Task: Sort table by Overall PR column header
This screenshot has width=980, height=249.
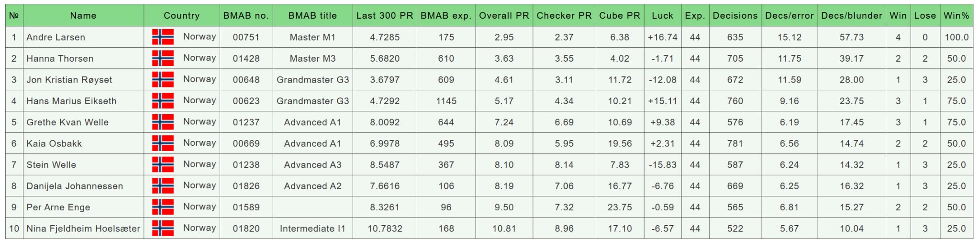Action: tap(504, 15)
